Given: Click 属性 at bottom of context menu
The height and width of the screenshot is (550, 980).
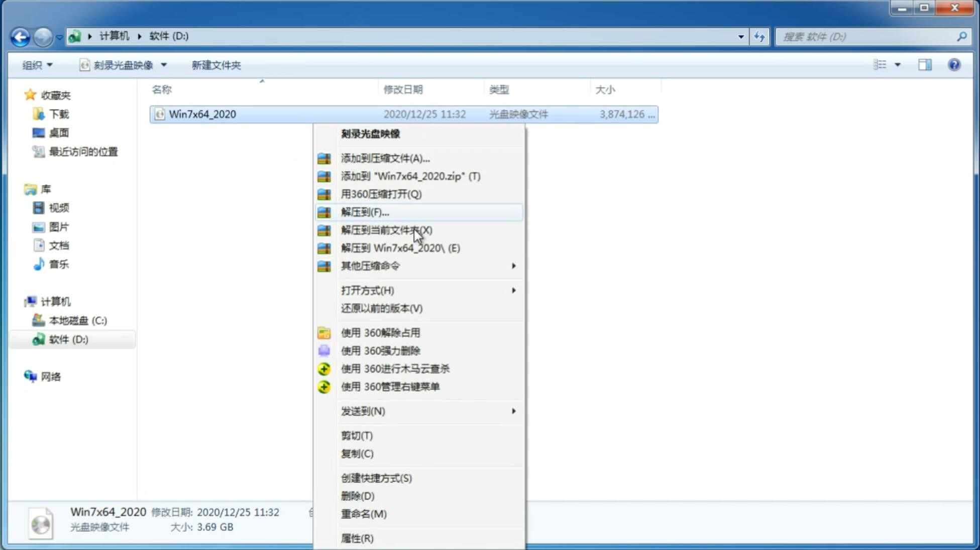Looking at the screenshot, I should [356, 538].
